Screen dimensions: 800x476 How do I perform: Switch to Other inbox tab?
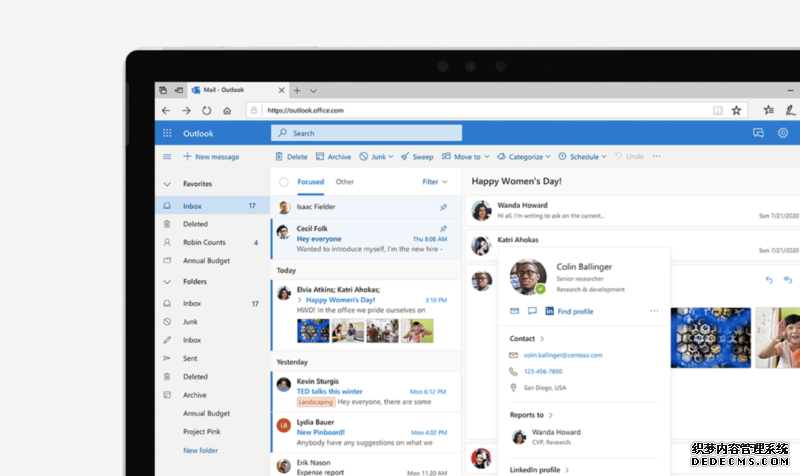(x=344, y=182)
